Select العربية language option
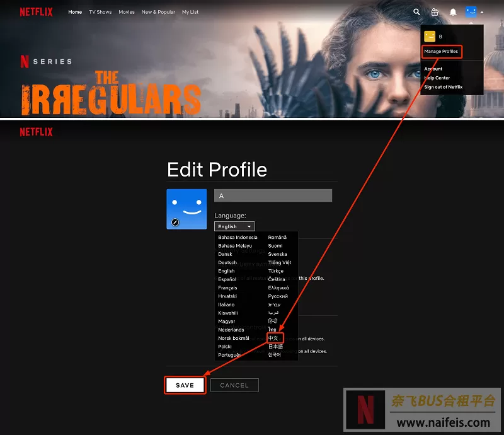The width and height of the screenshot is (504, 435). 273,313
